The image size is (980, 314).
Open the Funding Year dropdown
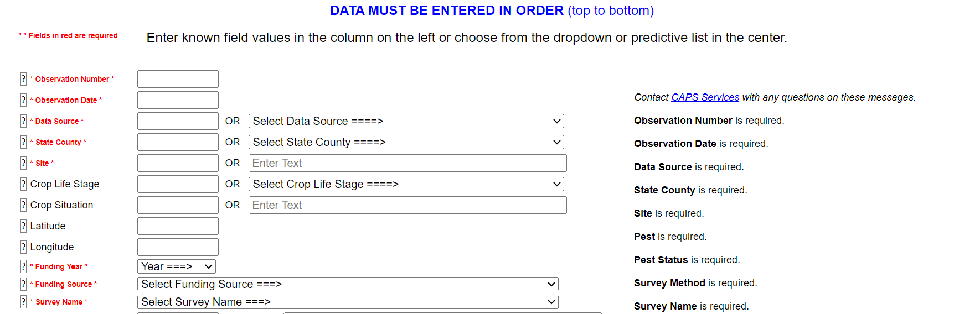tap(177, 266)
